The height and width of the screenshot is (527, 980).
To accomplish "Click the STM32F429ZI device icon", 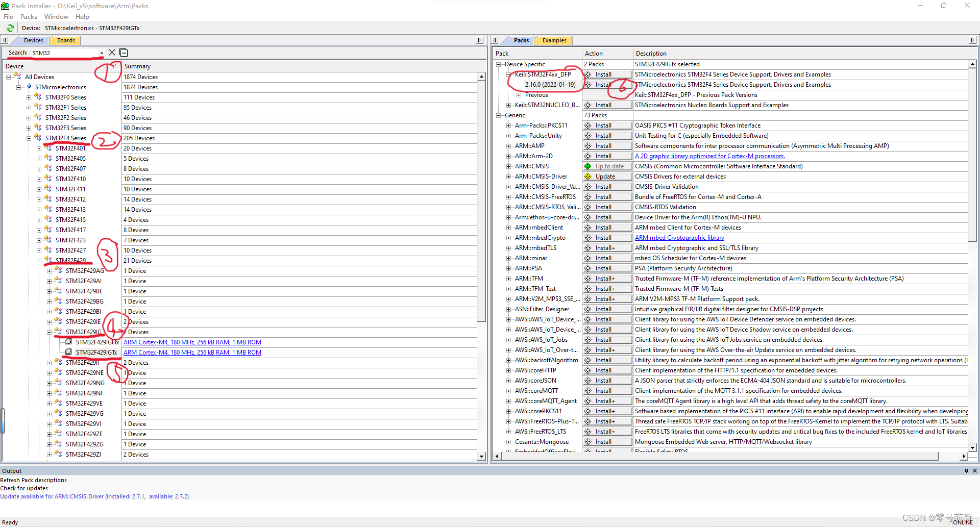I will coord(58,454).
